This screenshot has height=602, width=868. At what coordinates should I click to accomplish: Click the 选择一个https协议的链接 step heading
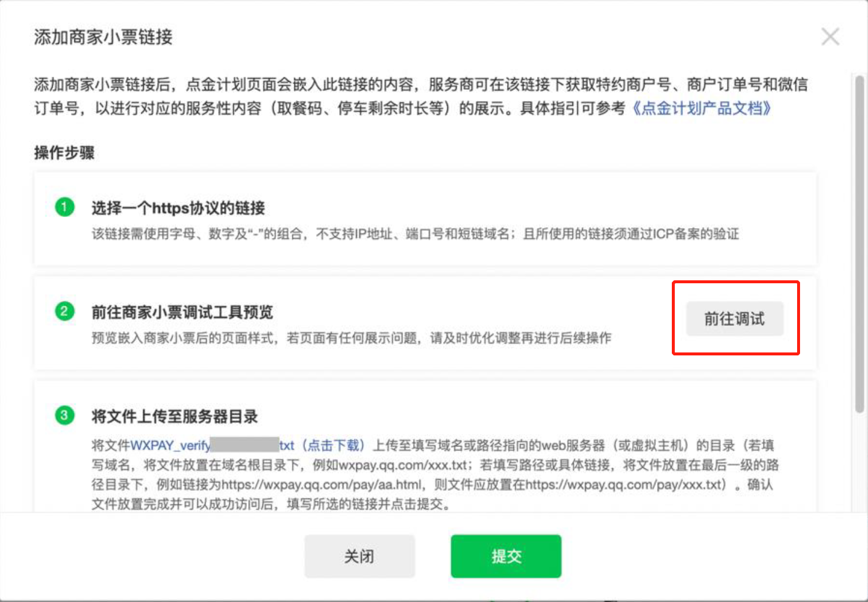[178, 208]
